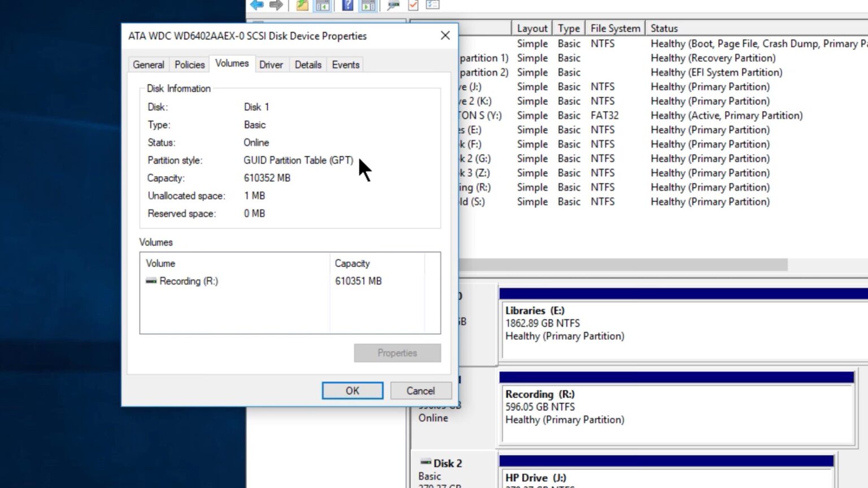Click the Disk 2 drive icon
Image resolution: width=868 pixels, height=488 pixels.
(426, 463)
